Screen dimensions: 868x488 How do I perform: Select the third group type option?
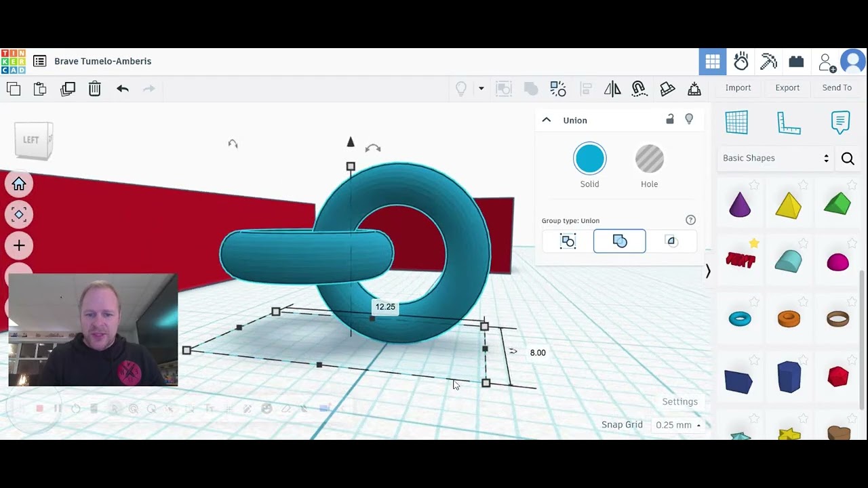(671, 241)
